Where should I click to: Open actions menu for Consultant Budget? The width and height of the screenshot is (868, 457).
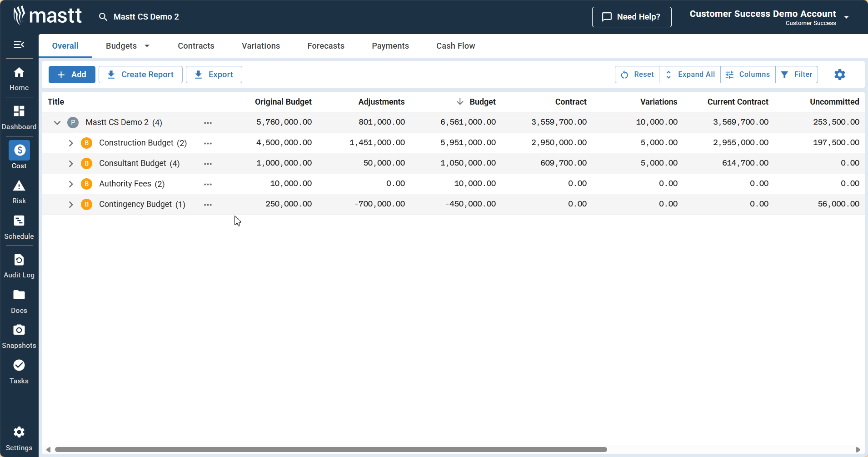tap(208, 164)
